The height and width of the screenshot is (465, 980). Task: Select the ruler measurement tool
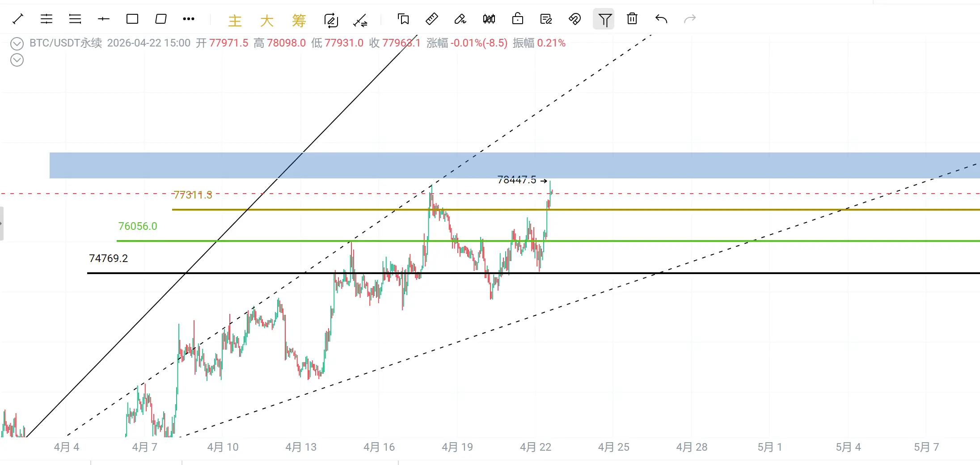coord(432,19)
